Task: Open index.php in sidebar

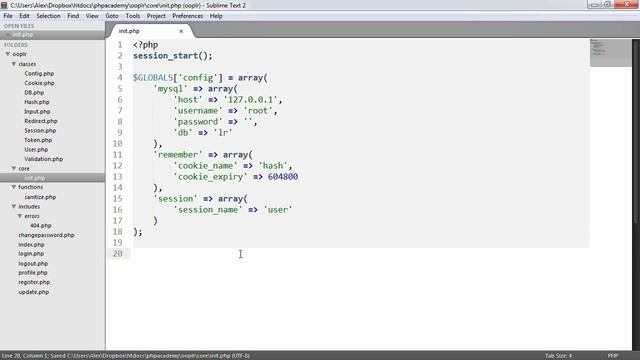Action: tap(31, 244)
